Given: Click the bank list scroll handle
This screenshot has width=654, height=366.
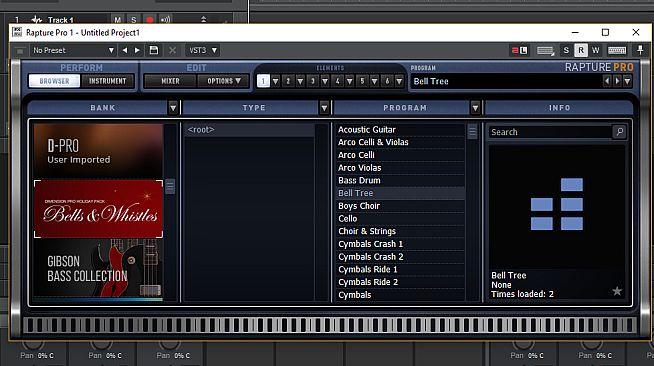Looking at the screenshot, I should (170, 186).
